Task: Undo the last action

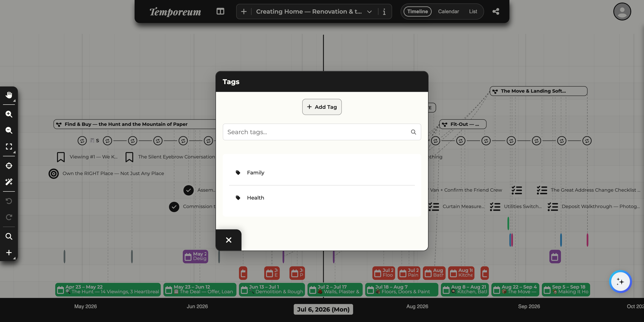Action: (x=9, y=201)
